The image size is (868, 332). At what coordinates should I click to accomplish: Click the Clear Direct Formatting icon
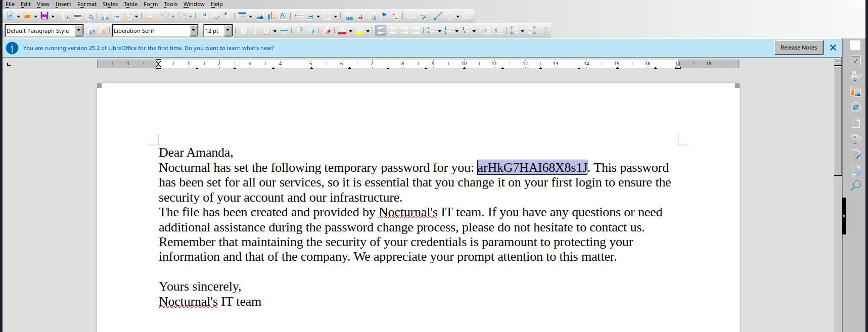[327, 31]
